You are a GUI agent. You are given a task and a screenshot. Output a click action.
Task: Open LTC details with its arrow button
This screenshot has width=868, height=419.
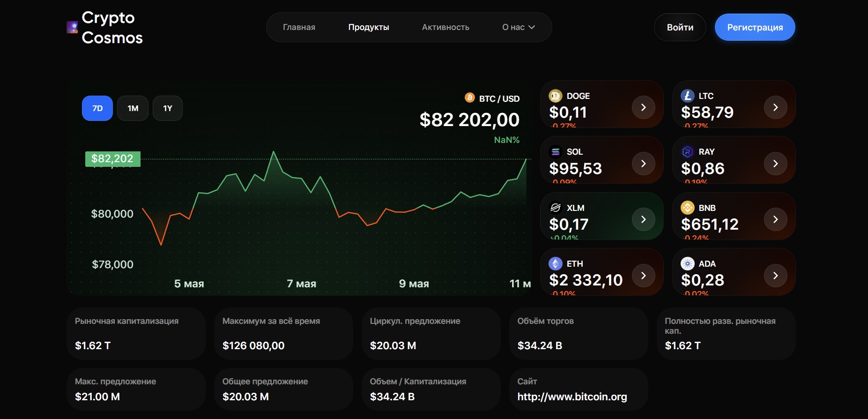click(x=776, y=107)
